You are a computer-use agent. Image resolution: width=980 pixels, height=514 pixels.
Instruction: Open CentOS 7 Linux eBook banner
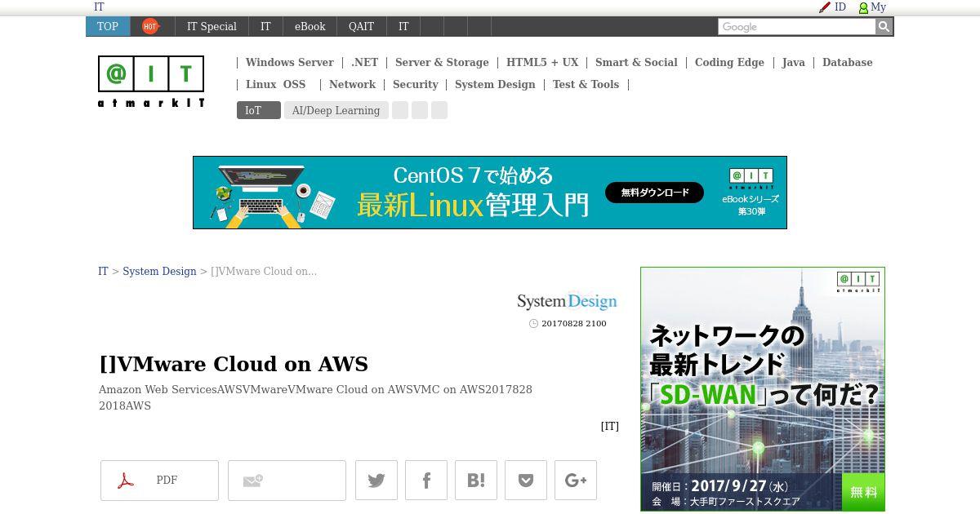click(490, 193)
